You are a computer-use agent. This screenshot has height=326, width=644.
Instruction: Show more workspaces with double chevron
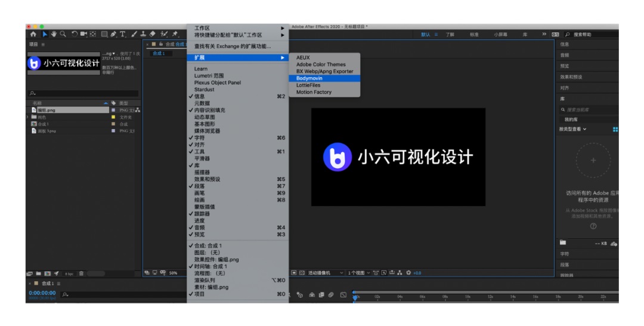(x=544, y=34)
